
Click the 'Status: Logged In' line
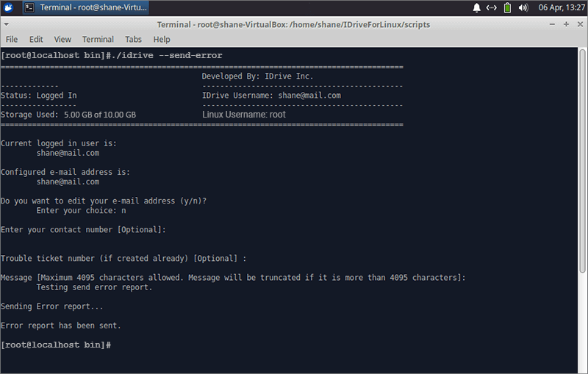click(39, 96)
